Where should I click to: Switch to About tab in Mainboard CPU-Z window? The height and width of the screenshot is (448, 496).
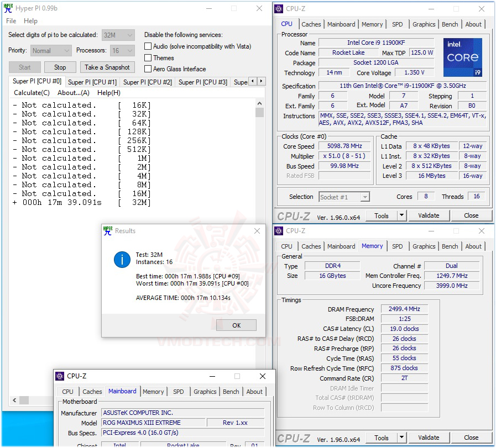[254, 392]
